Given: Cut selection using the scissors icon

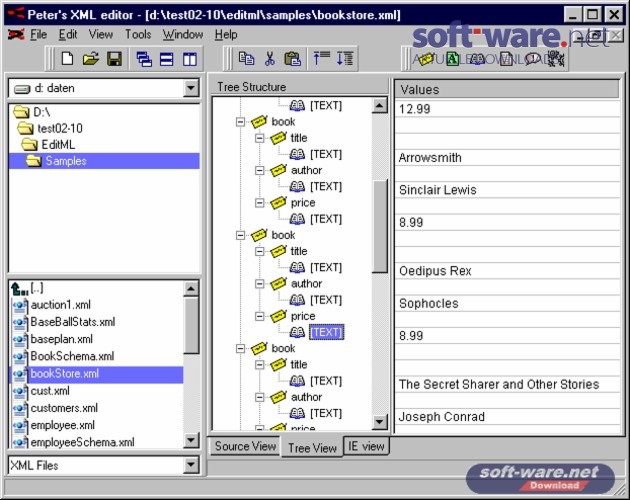Looking at the screenshot, I should [x=270, y=59].
